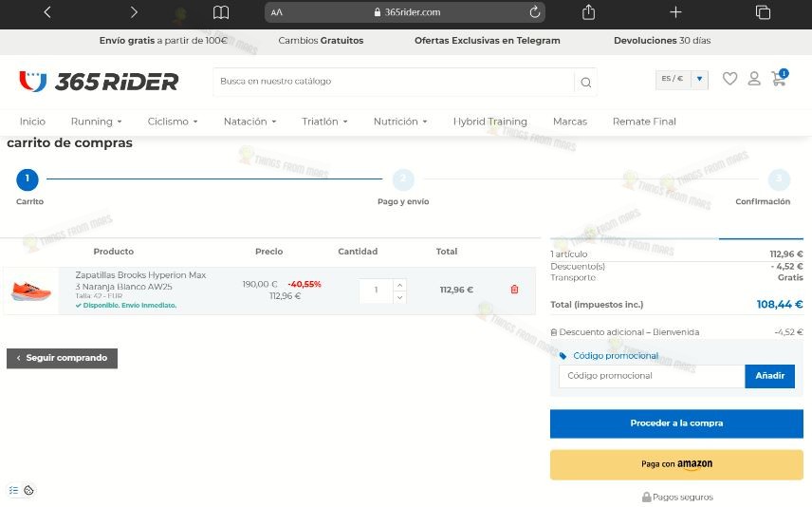Tap the AA reader text size control

[x=277, y=12]
